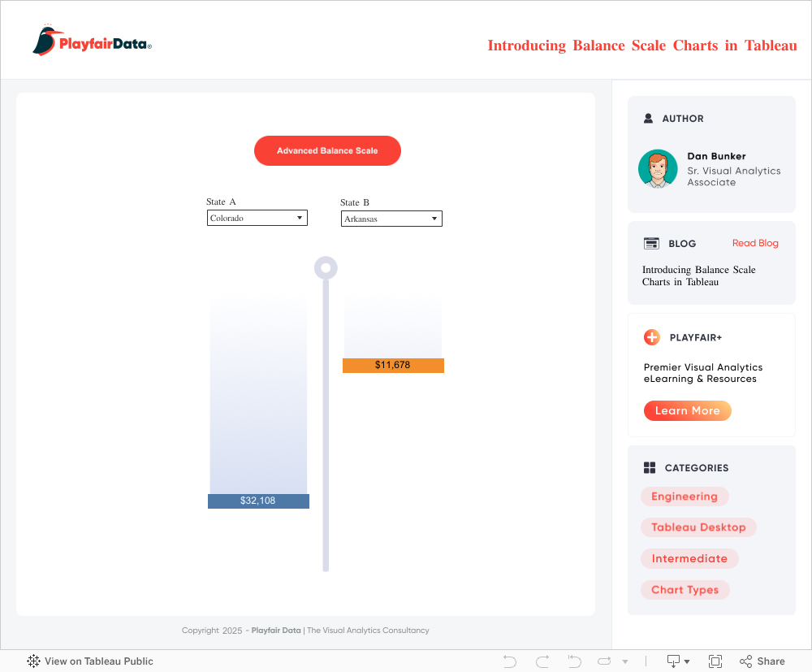Click Premier Visual Analytics eLearning text
Screen dimensions: 812x672
pyautogui.click(x=702, y=372)
